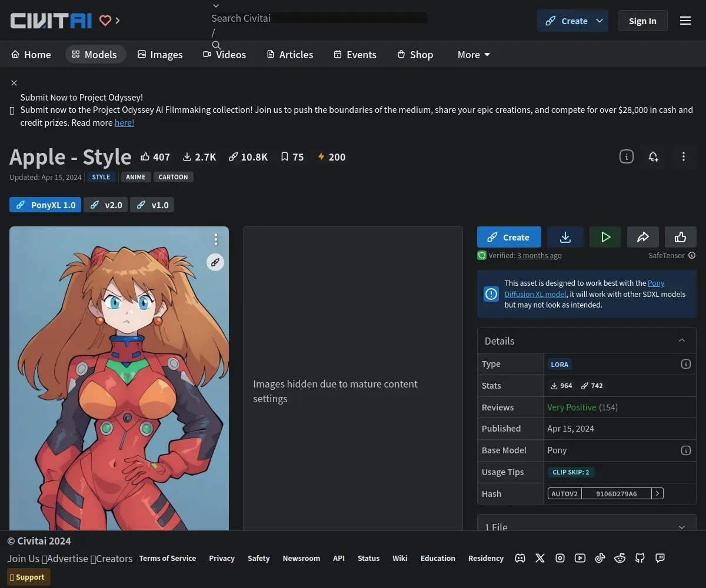
Task: Click the heart icon beside the logo
Action: pyautogui.click(x=105, y=21)
